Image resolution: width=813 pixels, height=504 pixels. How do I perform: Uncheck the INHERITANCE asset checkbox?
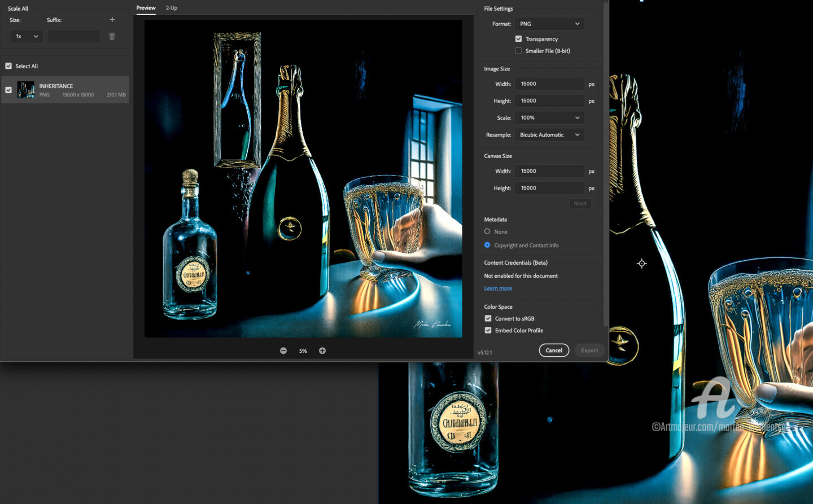tap(8, 90)
